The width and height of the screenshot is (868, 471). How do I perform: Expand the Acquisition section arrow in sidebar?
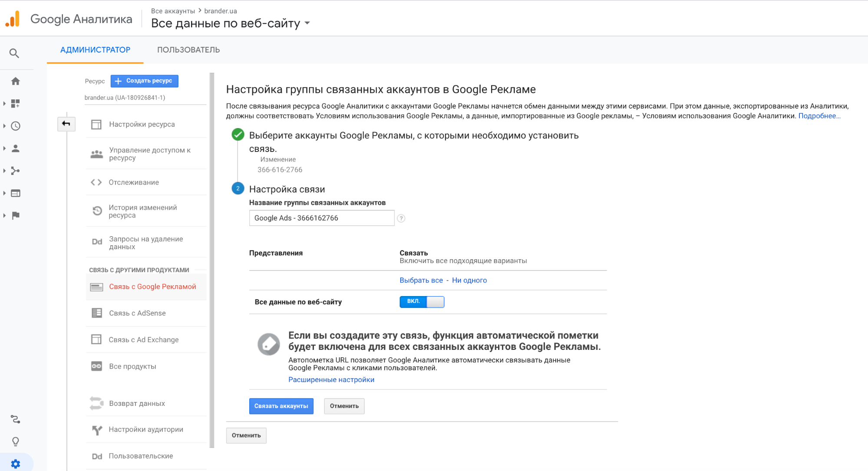click(x=4, y=171)
